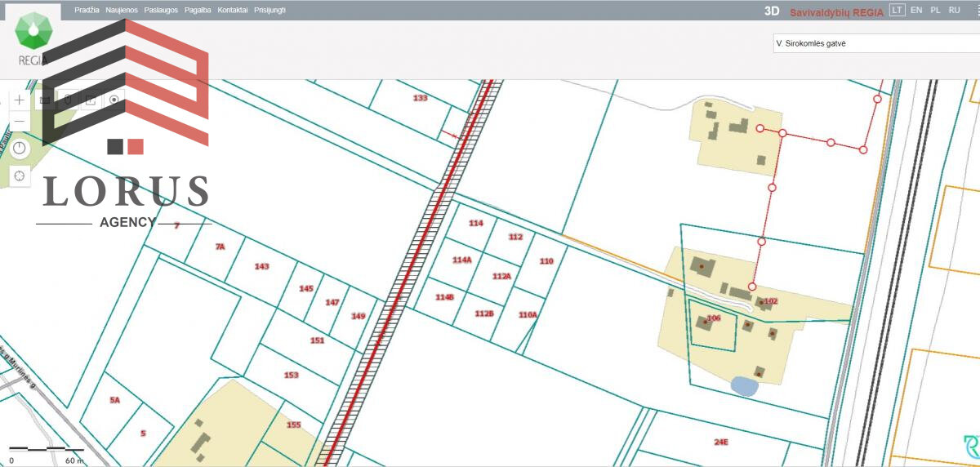Viewport: 980px width, 467px height.
Task: Open the Pradžia menu item
Action: tap(87, 11)
